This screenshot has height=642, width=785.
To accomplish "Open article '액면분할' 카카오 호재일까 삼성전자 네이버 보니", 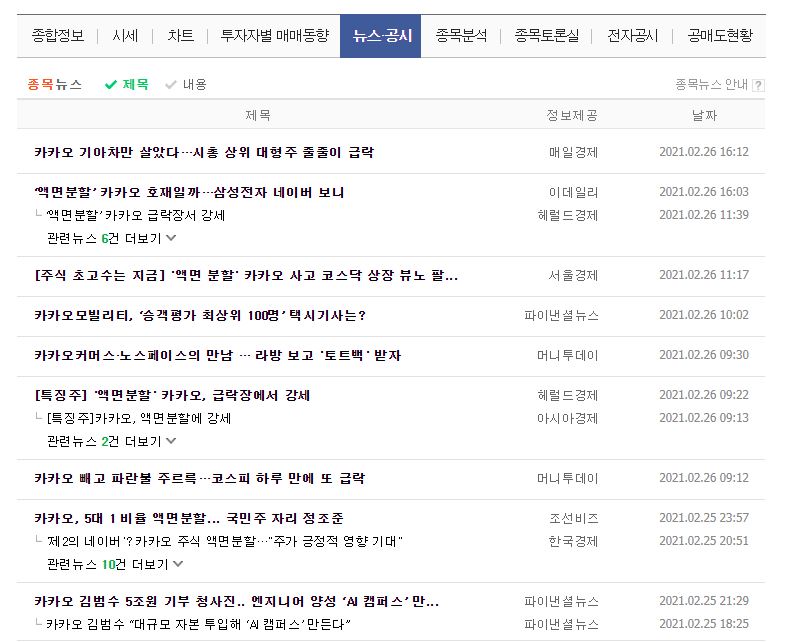I will [x=189, y=192].
